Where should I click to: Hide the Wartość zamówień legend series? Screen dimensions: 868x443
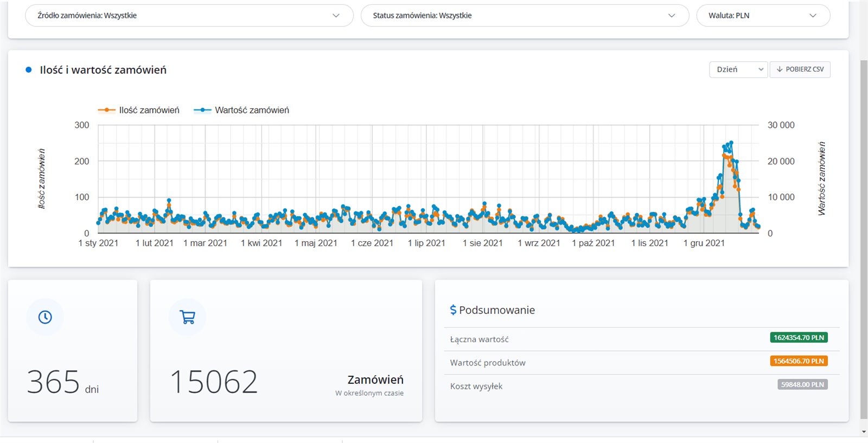pyautogui.click(x=242, y=110)
